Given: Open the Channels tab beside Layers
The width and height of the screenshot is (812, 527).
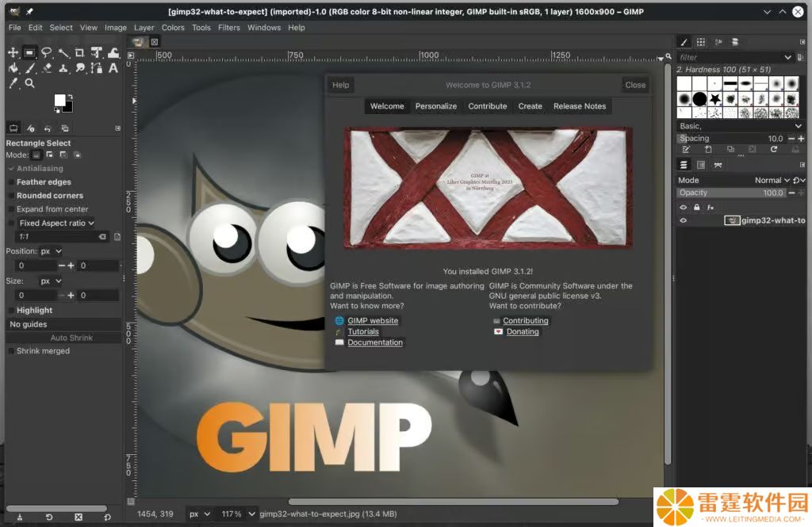Looking at the screenshot, I should (701, 165).
